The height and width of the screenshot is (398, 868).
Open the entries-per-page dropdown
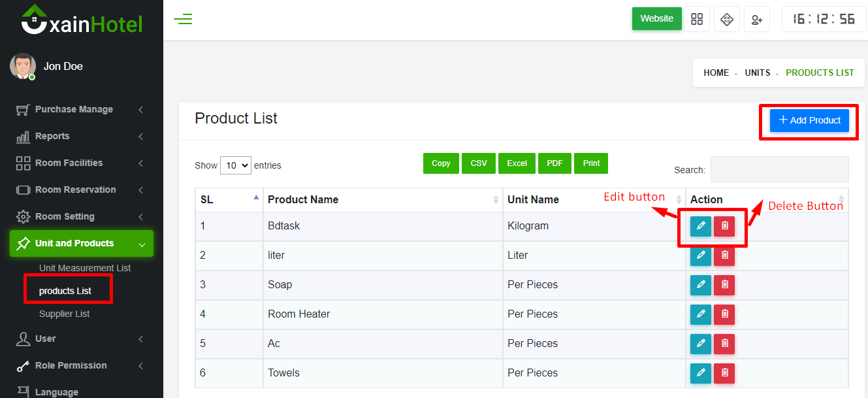click(236, 165)
